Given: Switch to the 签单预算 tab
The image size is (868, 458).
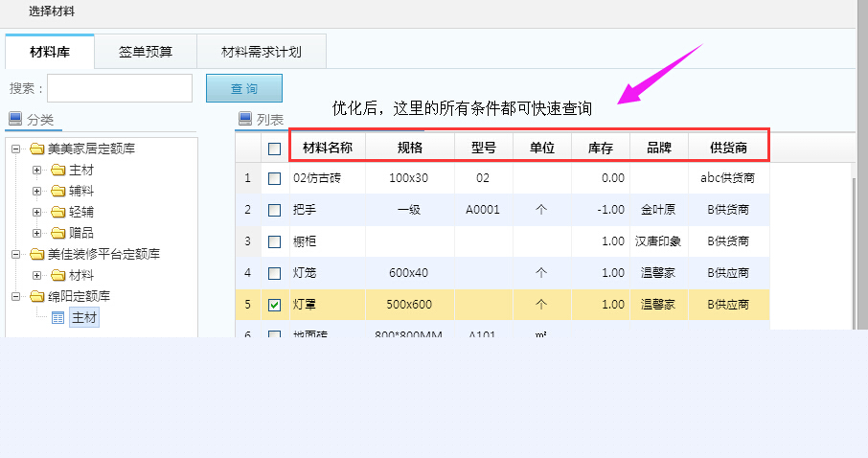Looking at the screenshot, I should coord(146,52).
